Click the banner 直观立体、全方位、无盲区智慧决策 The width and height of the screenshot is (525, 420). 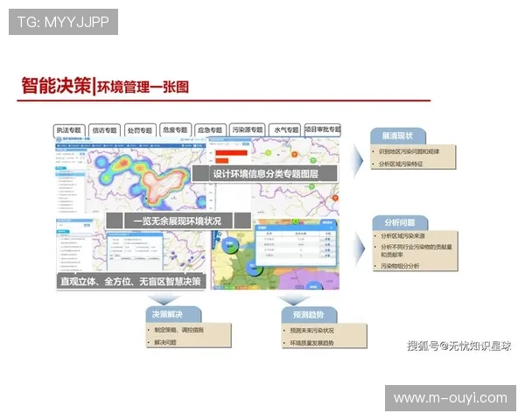pos(131,282)
